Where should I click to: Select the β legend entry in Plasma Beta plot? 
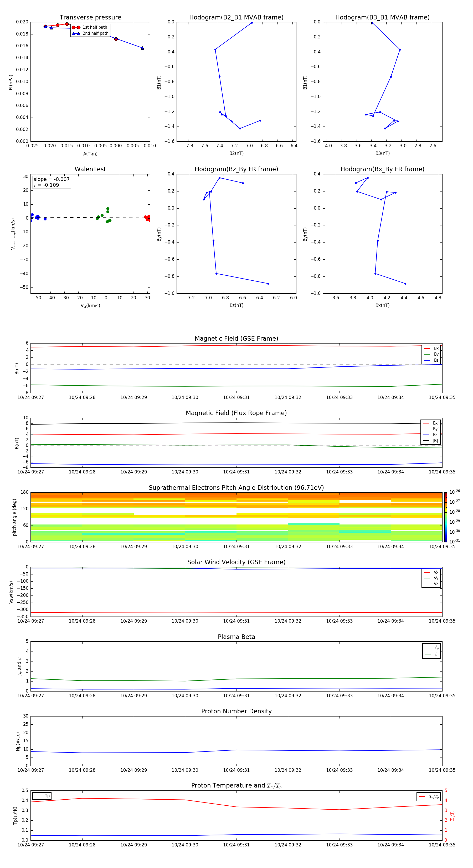pyautogui.click(x=431, y=654)
